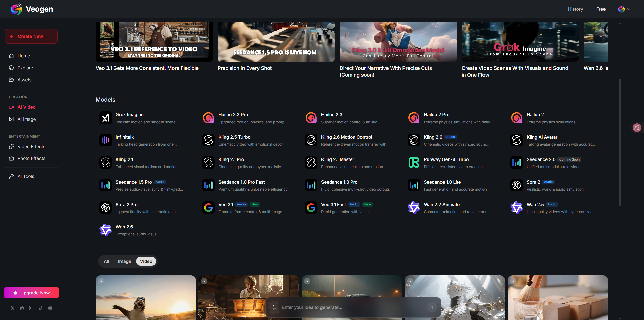Open the Runway Gen-4 Turbo model

click(x=446, y=159)
